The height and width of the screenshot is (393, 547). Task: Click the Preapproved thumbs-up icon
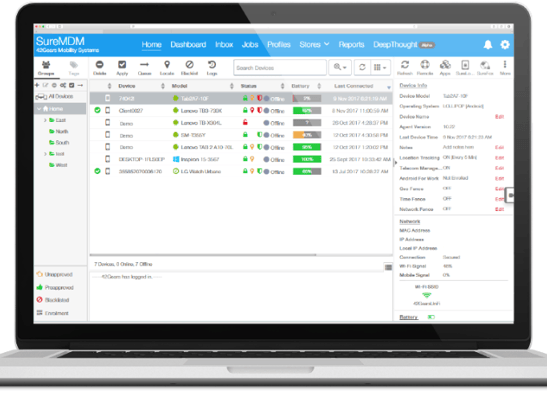[x=39, y=287]
